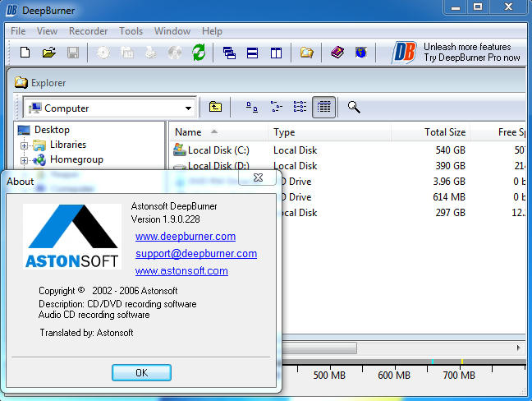Click the 500 MB label on capacity bar
This screenshot has width=532, height=401.
[329, 376]
